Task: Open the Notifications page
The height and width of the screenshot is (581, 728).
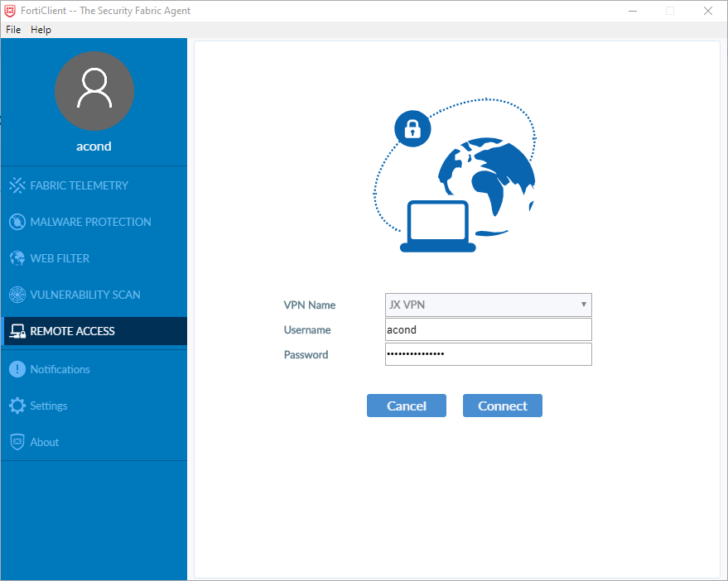Action: pyautogui.click(x=94, y=369)
